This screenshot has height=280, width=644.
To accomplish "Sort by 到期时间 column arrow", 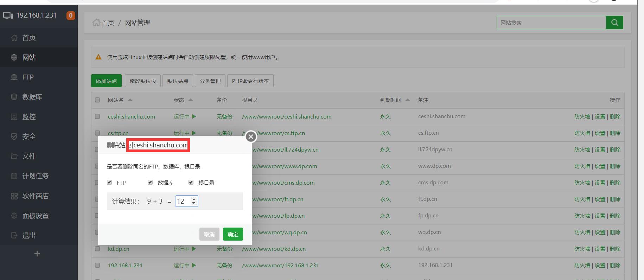I will [408, 100].
